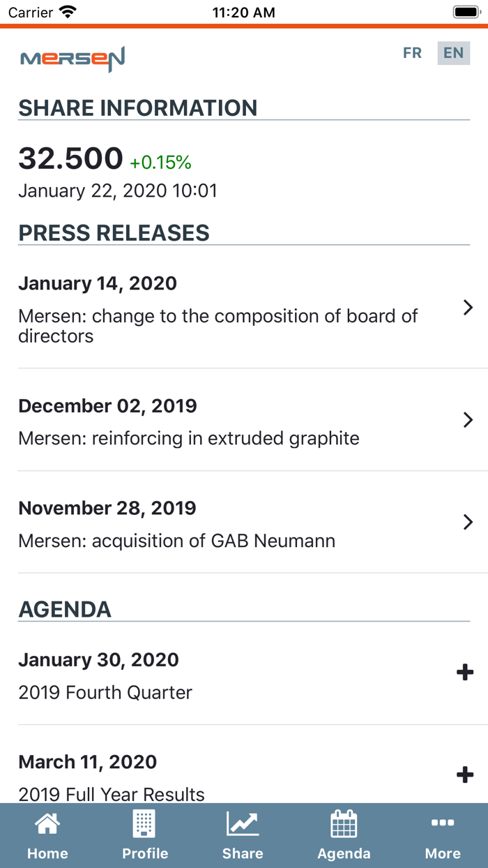Tap the Home house icon
Image resolution: width=488 pixels, height=868 pixels.
[x=47, y=825]
